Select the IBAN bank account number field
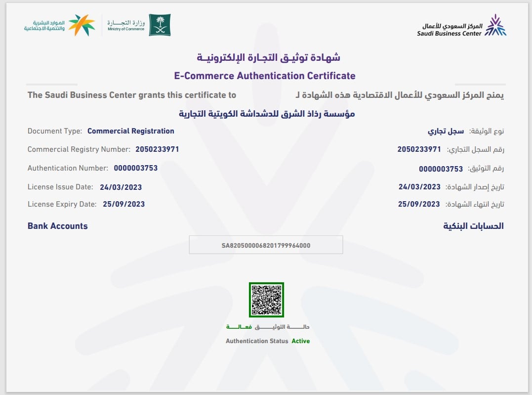The width and height of the screenshot is (532, 395). [x=266, y=245]
